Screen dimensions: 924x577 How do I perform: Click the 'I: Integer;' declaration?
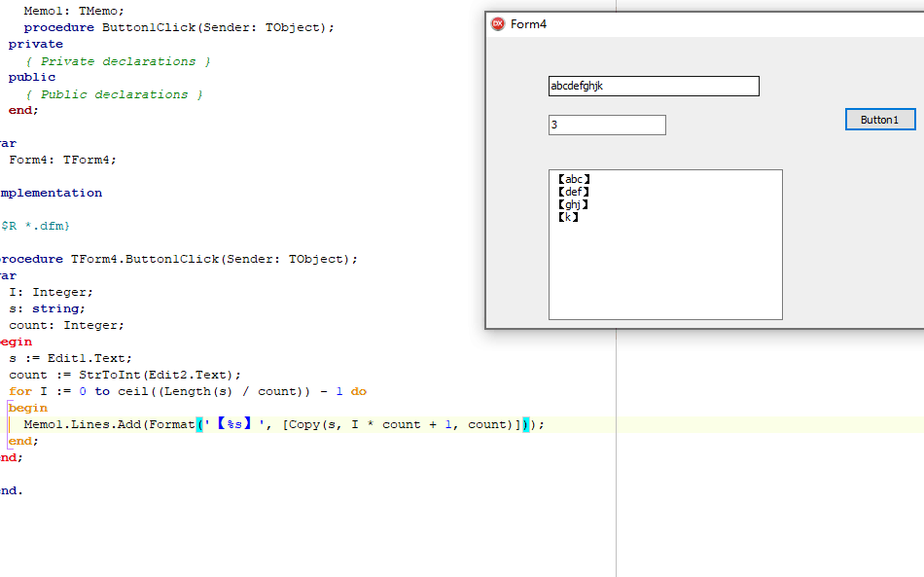pyautogui.click(x=51, y=292)
